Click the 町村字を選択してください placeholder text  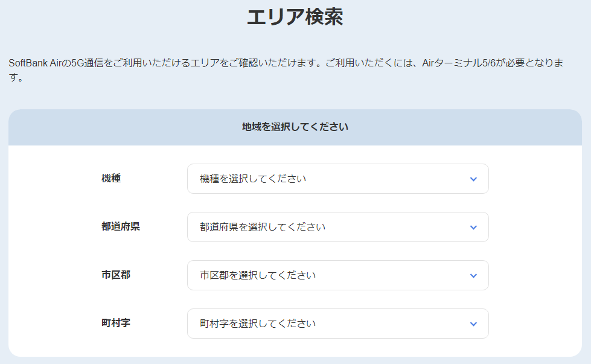click(258, 324)
